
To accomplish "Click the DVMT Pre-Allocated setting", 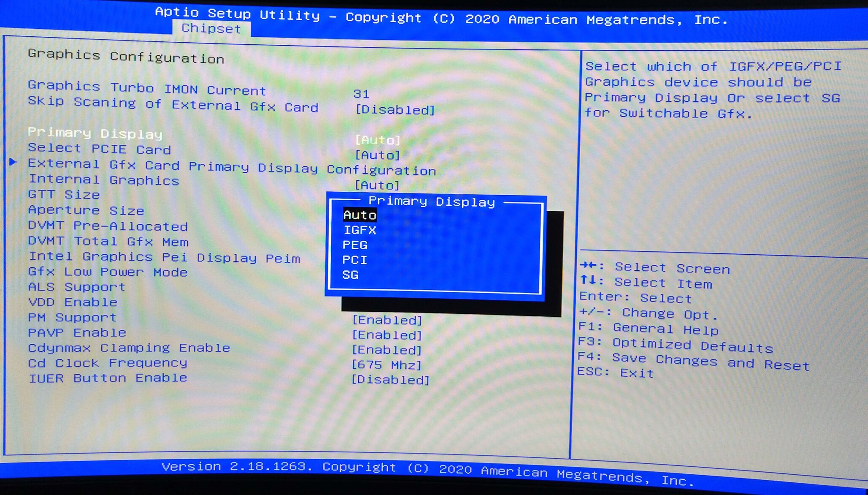I will (x=108, y=226).
